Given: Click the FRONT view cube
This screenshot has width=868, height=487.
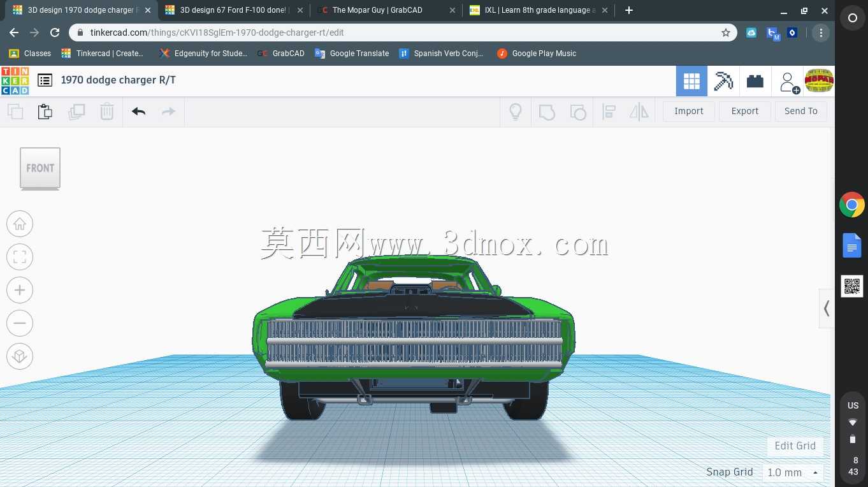Looking at the screenshot, I should (x=40, y=168).
